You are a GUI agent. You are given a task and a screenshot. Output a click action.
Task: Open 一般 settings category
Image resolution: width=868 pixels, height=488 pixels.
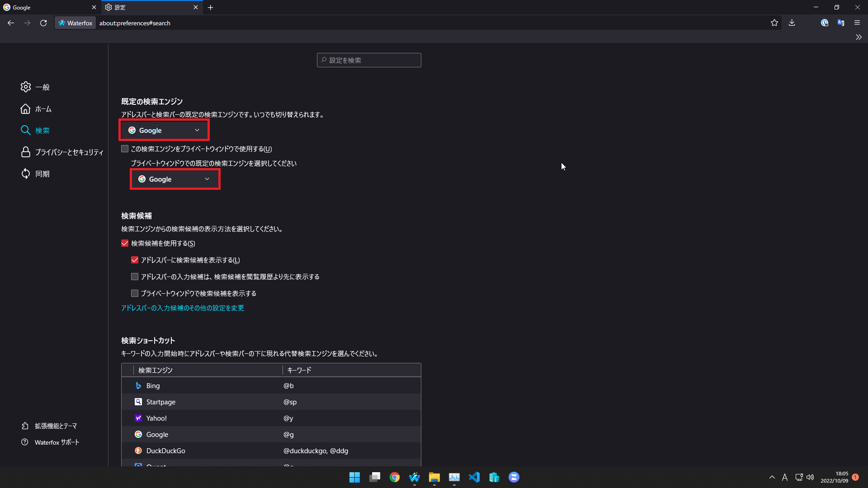pyautogui.click(x=35, y=87)
